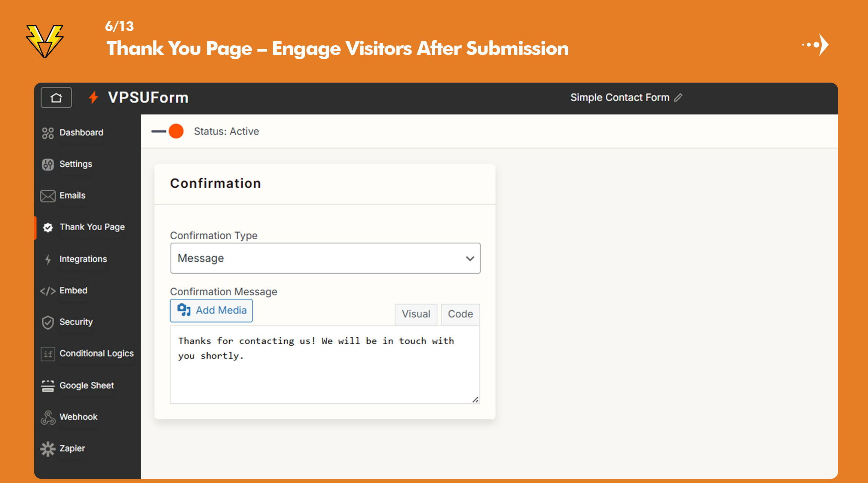
Task: Click the home icon in top bar
Action: (x=56, y=97)
